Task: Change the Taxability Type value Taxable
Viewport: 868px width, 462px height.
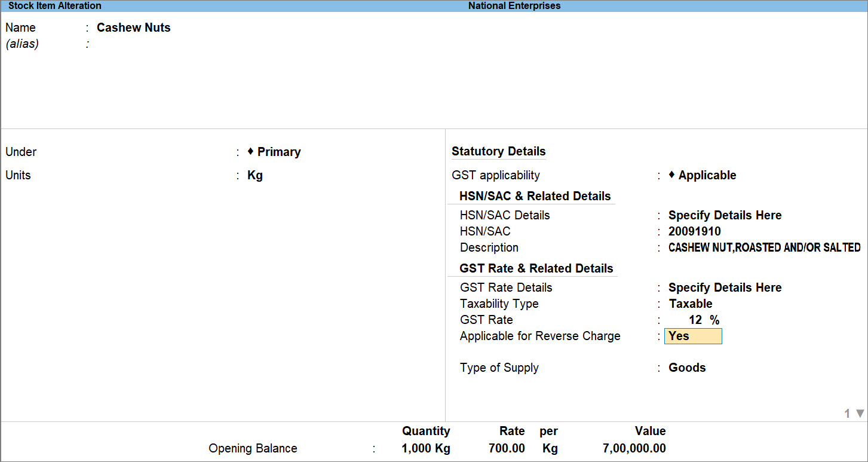Action: tap(691, 304)
